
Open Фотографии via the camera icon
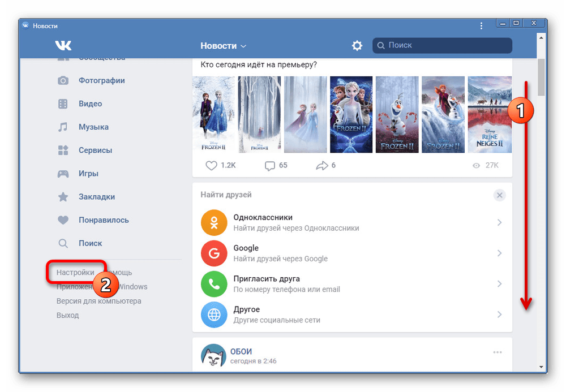[63, 80]
